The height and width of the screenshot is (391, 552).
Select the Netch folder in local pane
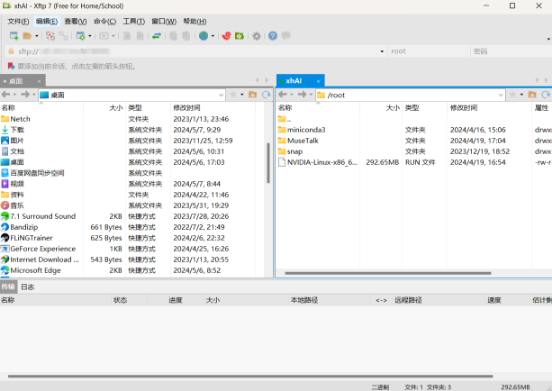(x=16, y=119)
